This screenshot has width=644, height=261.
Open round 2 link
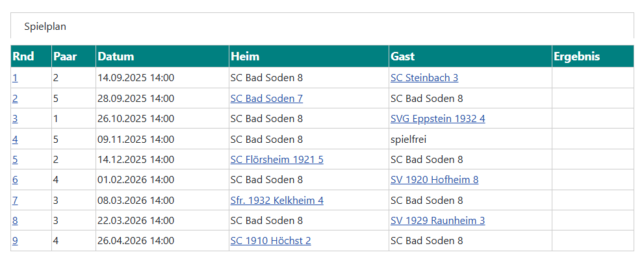15,99
